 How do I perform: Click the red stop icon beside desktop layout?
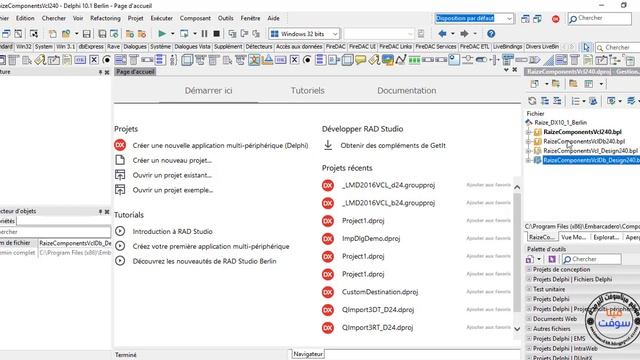[556, 19]
